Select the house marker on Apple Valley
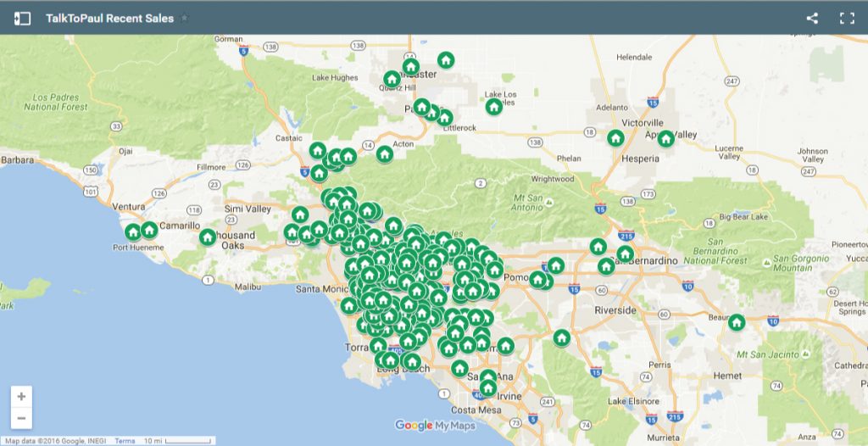This screenshot has height=446, width=868. point(666,138)
